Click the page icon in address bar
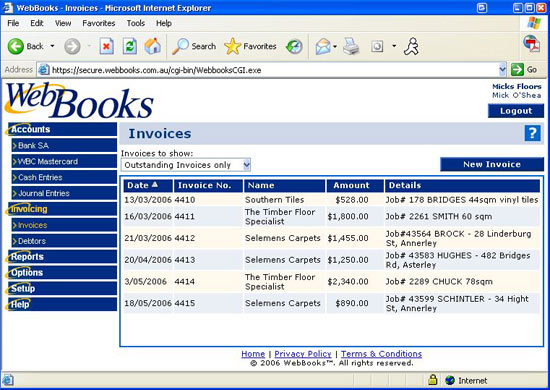The image size is (550, 390). pos(43,70)
